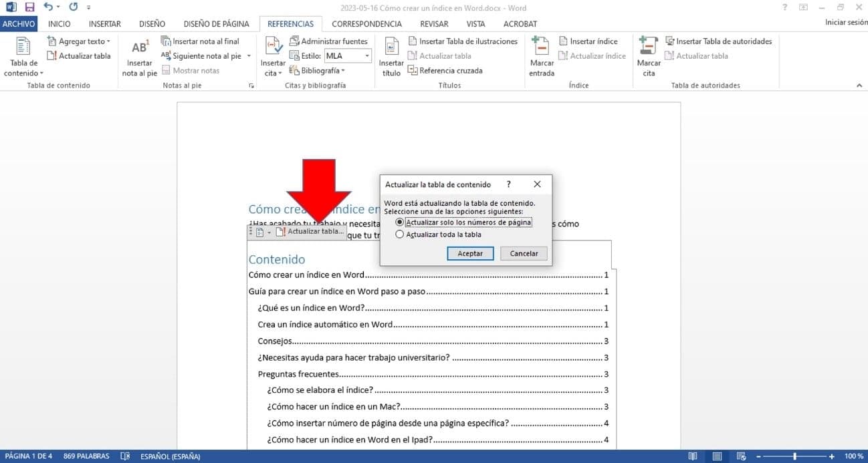The width and height of the screenshot is (868, 463).
Task: Click the Undo arrow icon
Action: click(x=48, y=7)
